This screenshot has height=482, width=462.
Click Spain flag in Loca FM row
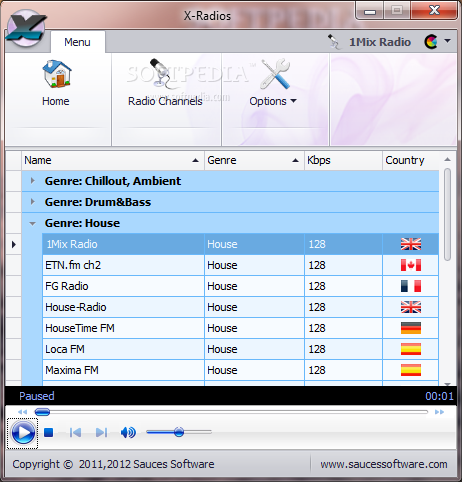(411, 349)
